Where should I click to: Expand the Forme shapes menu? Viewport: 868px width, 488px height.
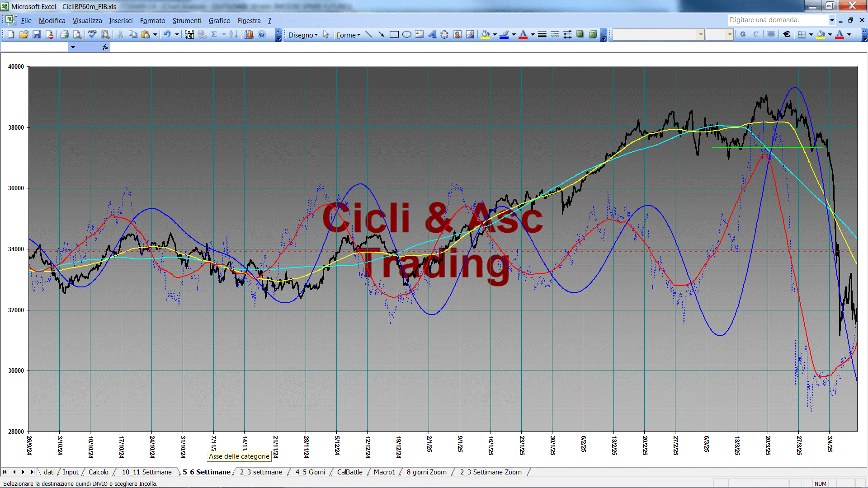tap(348, 35)
